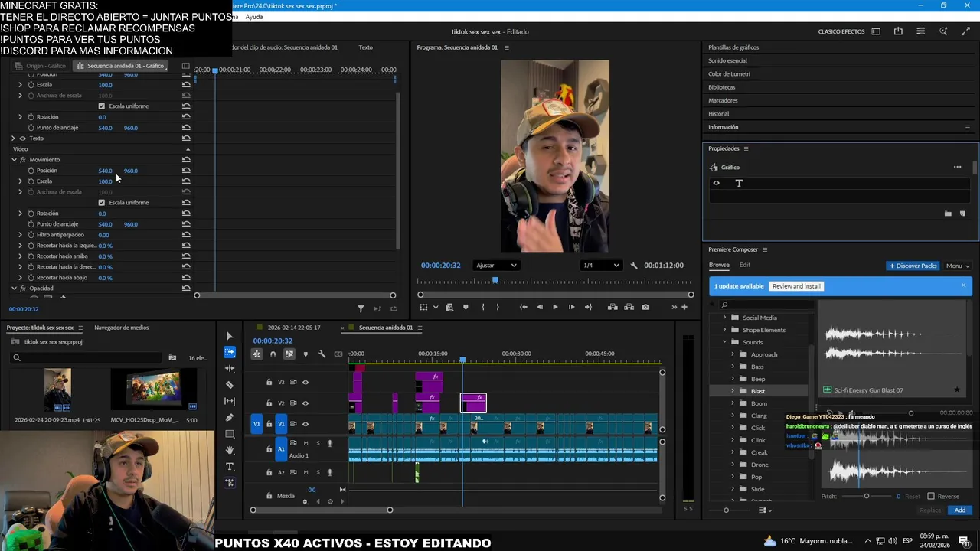980x551 pixels.
Task: Click Go to Out point button
Action: pyautogui.click(x=588, y=307)
